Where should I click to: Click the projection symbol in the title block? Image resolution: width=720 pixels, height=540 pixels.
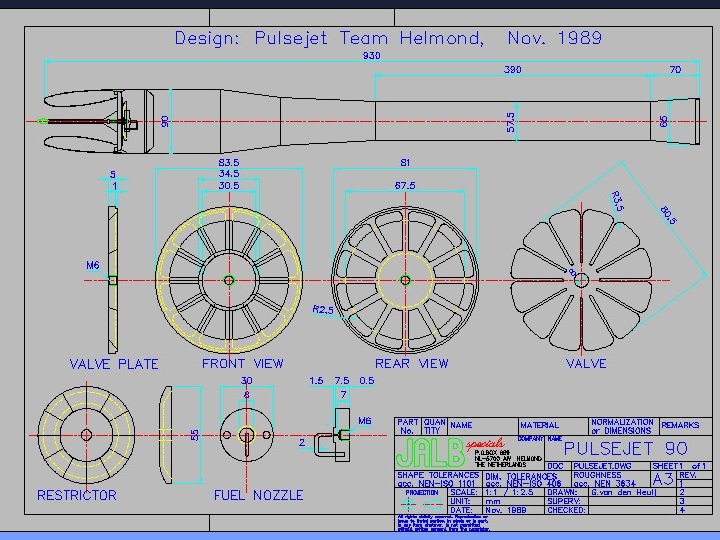422,505
